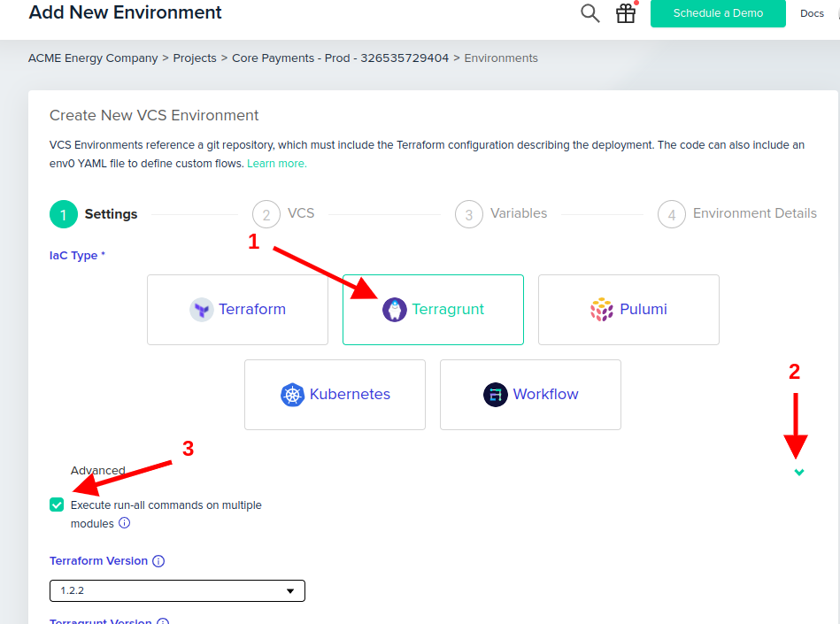
Task: Follow the Learn more link
Action: pyautogui.click(x=277, y=164)
